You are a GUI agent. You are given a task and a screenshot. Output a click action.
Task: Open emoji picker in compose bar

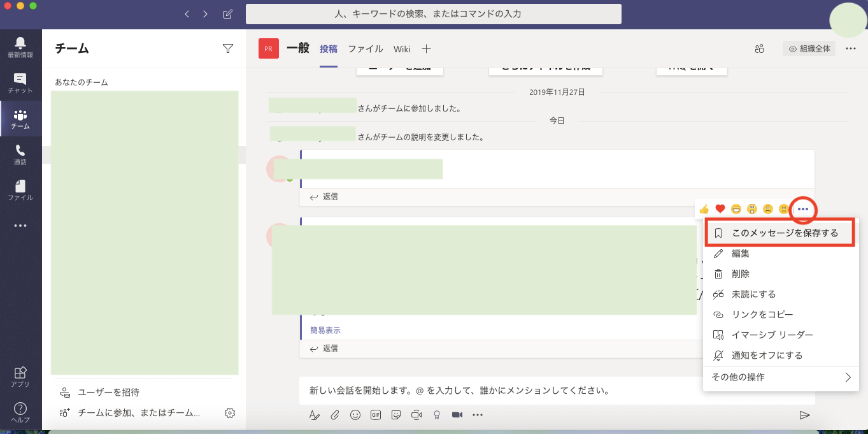[x=355, y=415]
